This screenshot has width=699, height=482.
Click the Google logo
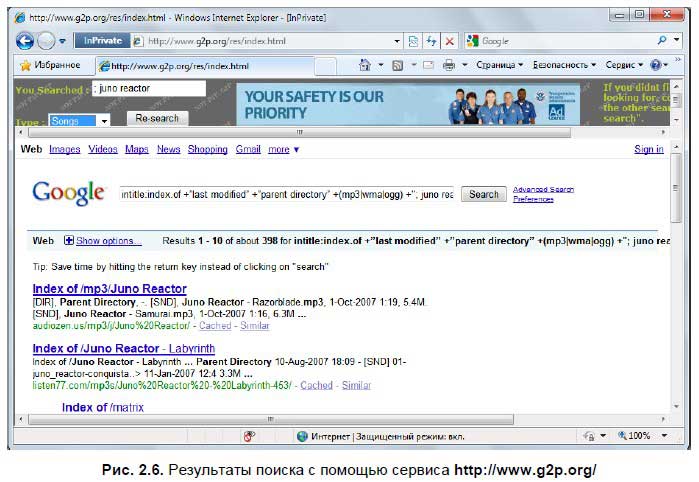(x=68, y=193)
